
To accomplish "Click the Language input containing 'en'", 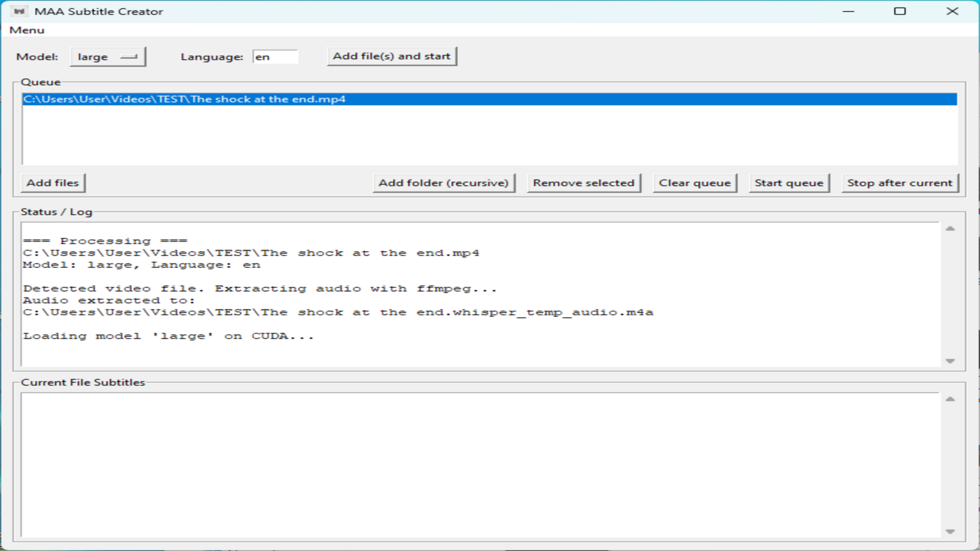I will click(275, 57).
